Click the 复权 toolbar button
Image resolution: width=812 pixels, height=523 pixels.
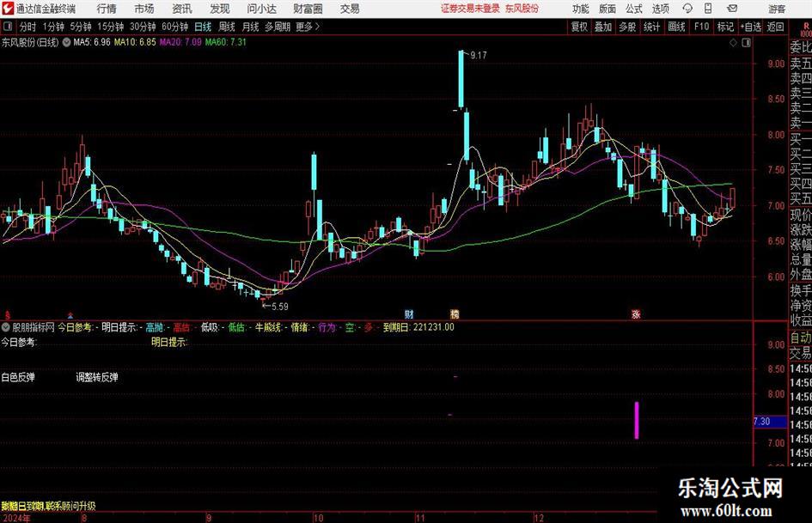click(579, 27)
